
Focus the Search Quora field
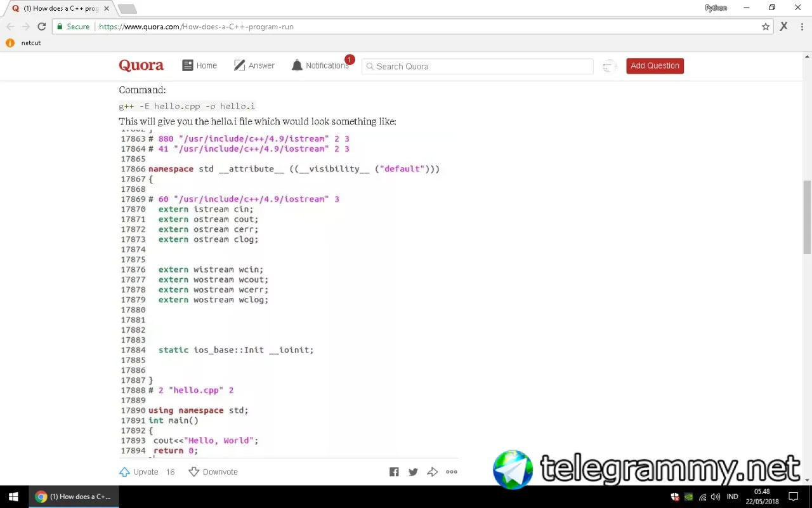(477, 66)
